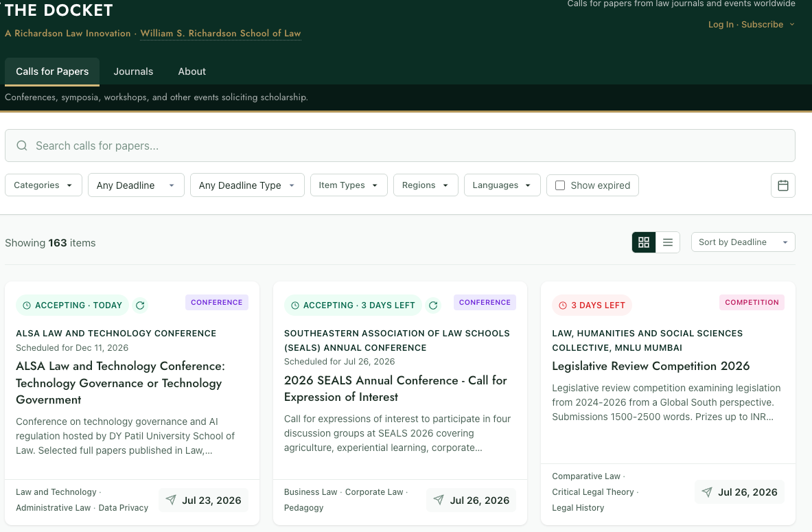Open the calendar view icon
The image size is (812, 532).
click(782, 185)
